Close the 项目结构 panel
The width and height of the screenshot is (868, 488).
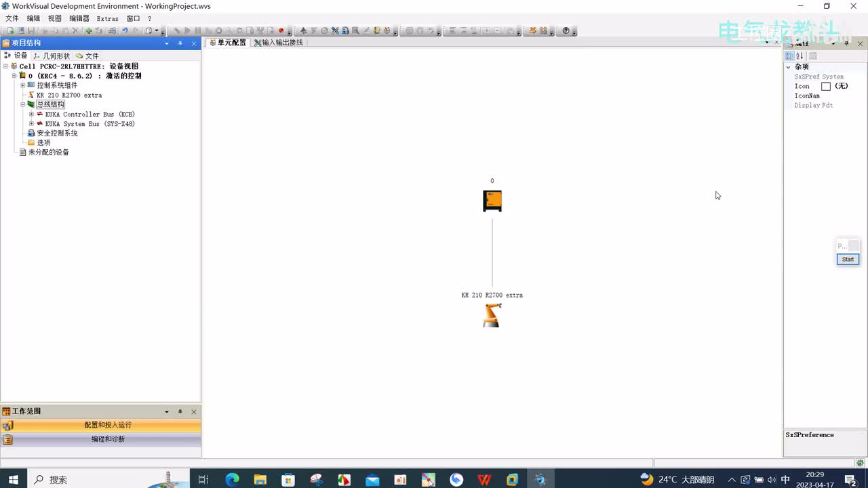pos(194,43)
